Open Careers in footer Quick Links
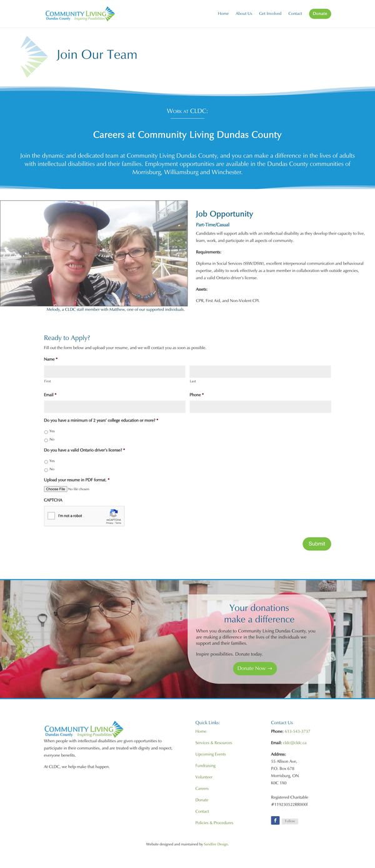Image resolution: width=375 pixels, height=868 pixels. tap(202, 789)
